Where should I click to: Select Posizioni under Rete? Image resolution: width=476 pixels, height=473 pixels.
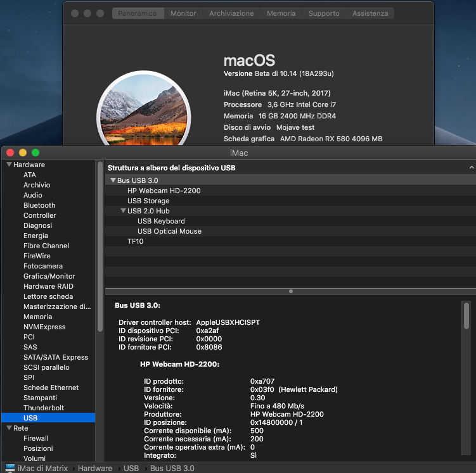[38, 448]
